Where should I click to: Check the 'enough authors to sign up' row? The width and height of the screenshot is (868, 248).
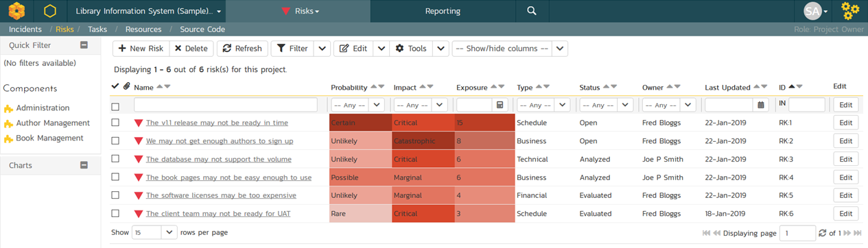point(115,140)
